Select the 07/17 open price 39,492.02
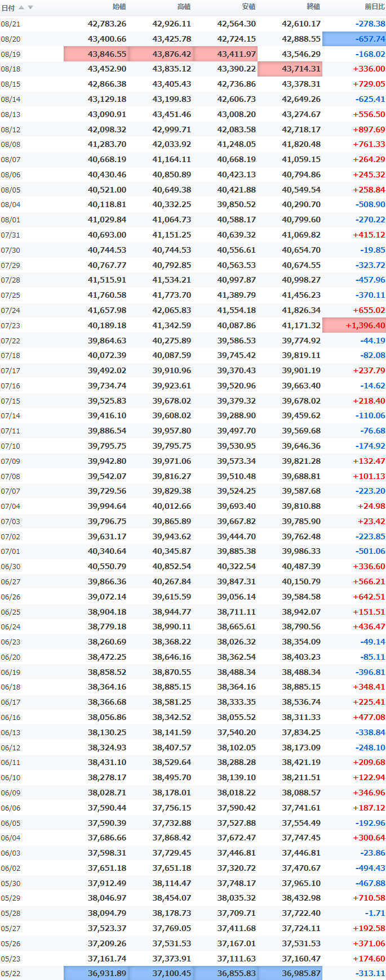Screen dimensions: 386x980 click(107, 370)
